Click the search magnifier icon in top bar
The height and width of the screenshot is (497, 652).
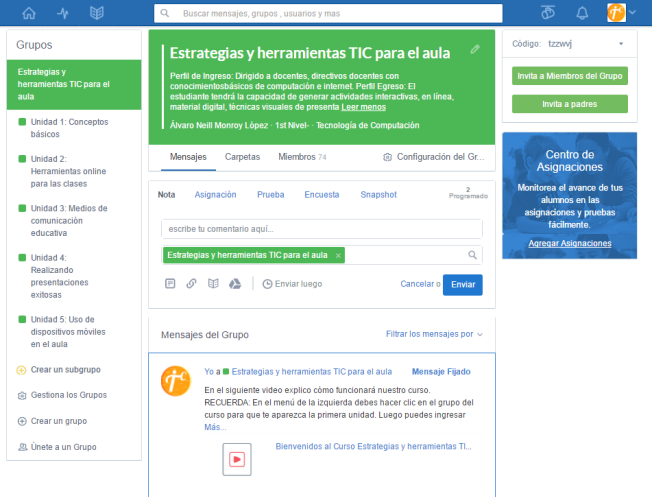tap(165, 13)
